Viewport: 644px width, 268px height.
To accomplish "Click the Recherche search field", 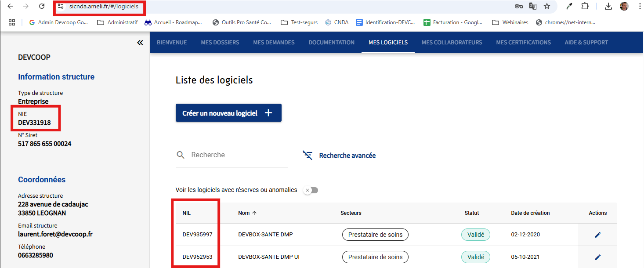I will [x=232, y=155].
